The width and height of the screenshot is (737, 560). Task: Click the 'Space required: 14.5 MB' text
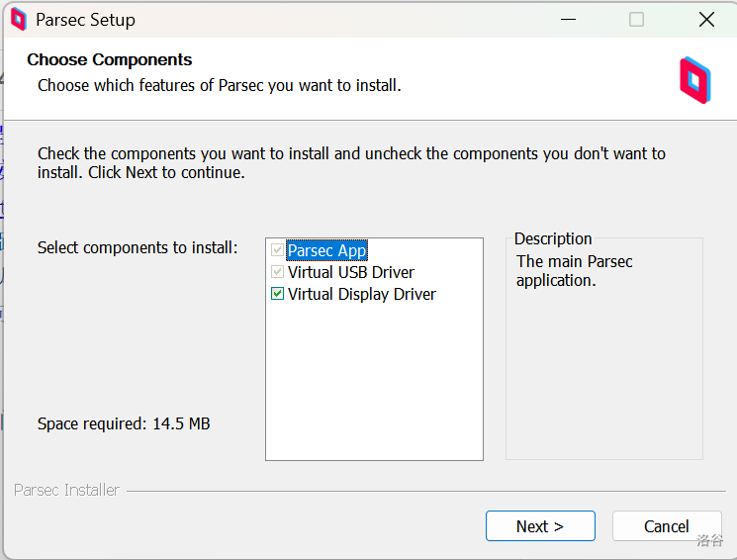(124, 423)
